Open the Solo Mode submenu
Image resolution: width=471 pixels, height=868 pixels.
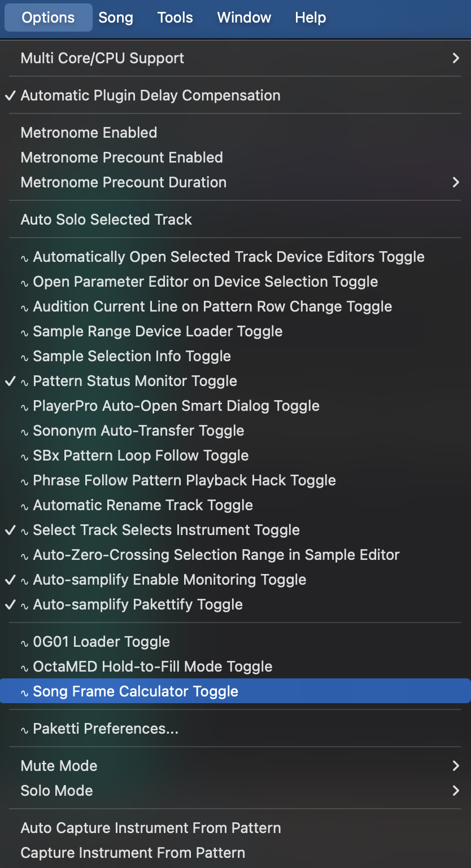(x=57, y=791)
